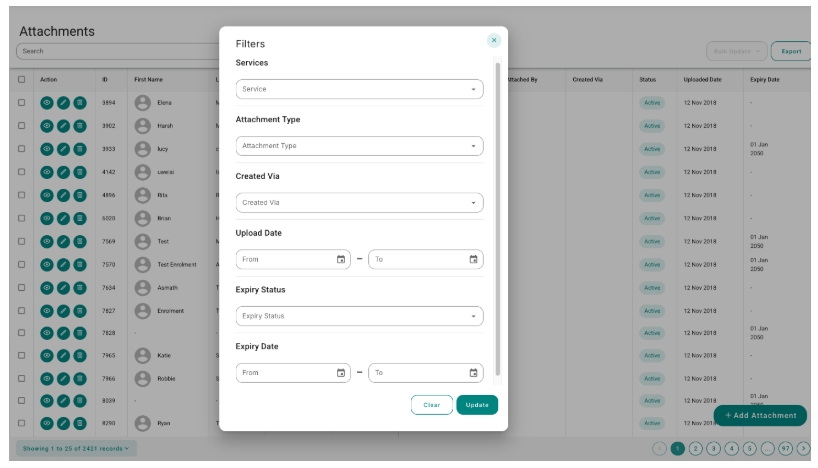Viewport: 818px width, 468px height.
Task: Go to page 4 in pagination
Action: coord(732,448)
